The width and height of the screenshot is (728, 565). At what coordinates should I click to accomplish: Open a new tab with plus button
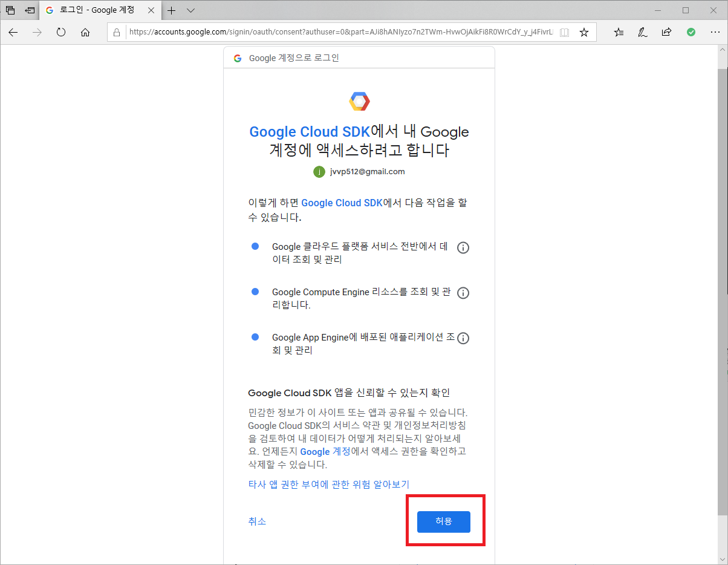tap(172, 10)
